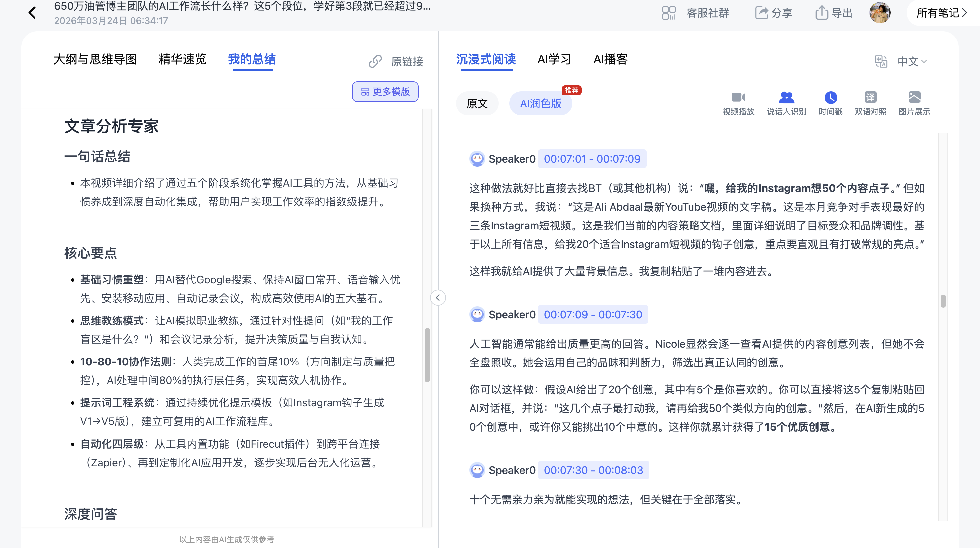Click the 核心要点 heading
Screen dimensions: 980x548
(x=90, y=253)
